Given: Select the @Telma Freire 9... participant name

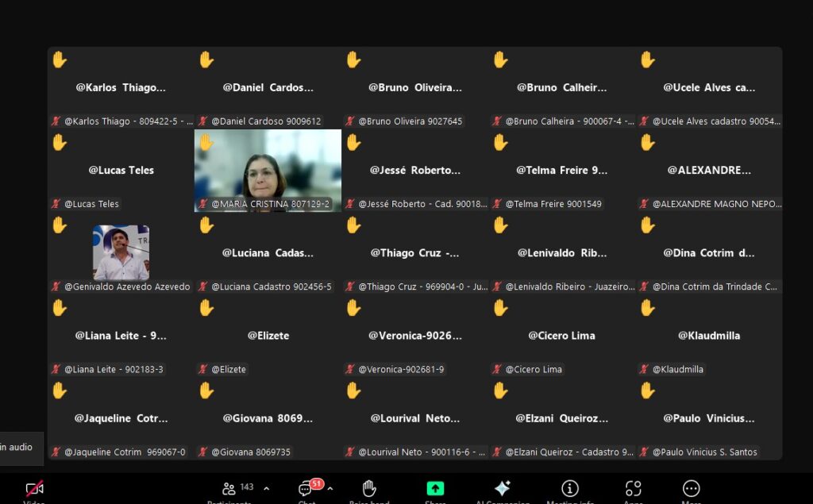Looking at the screenshot, I should [561, 170].
